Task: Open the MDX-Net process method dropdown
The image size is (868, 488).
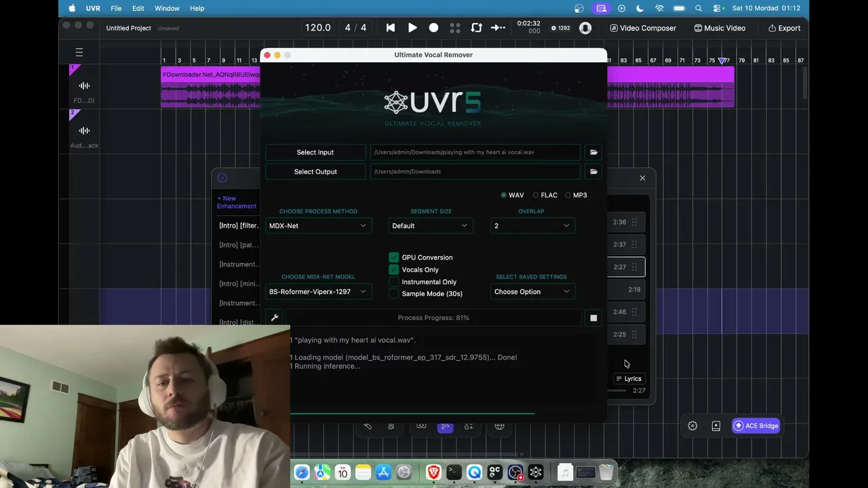Action: click(x=318, y=226)
